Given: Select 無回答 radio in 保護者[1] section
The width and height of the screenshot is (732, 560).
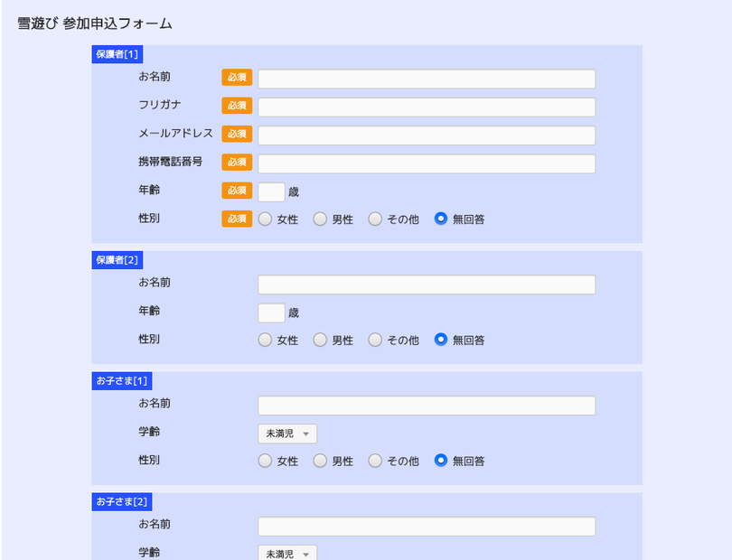Looking at the screenshot, I should (441, 219).
